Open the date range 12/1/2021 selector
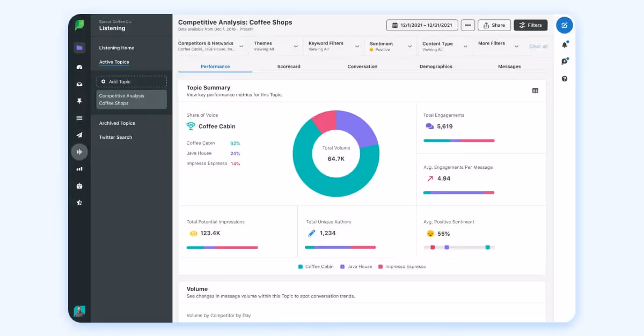 pos(422,25)
